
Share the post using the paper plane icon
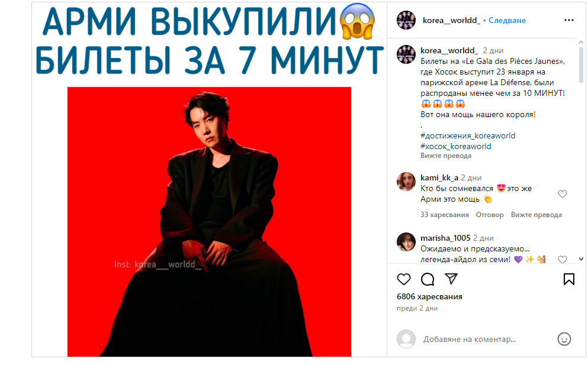click(451, 279)
